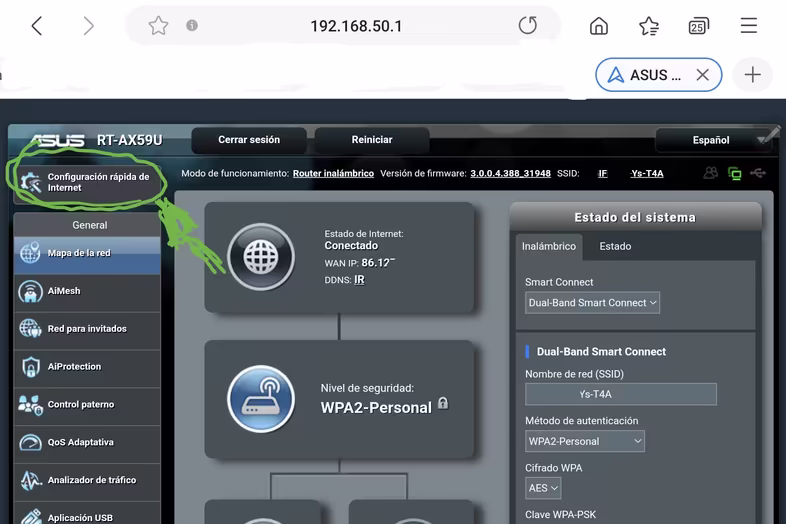This screenshot has width=786, height=524.
Task: Click the General section header
Action: [x=89, y=225]
